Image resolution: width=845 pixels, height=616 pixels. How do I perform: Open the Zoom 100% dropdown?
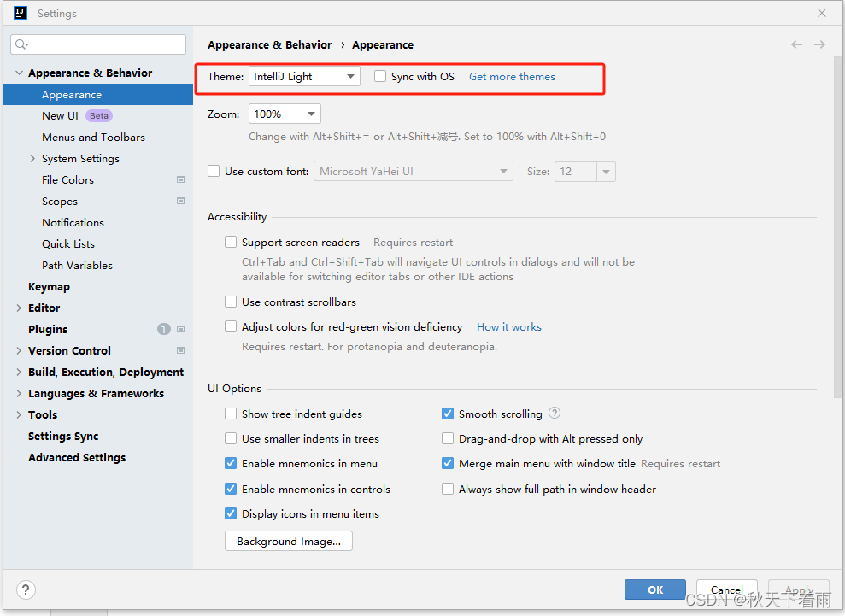click(x=285, y=114)
